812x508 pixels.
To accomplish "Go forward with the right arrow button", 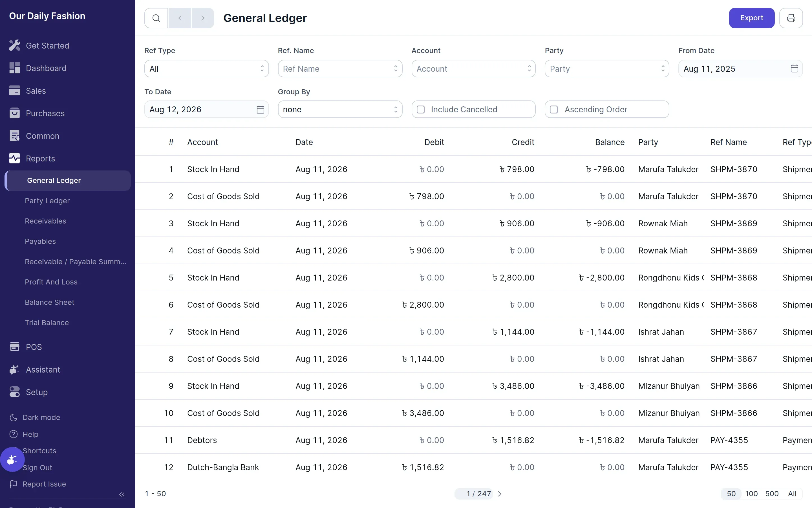I will pyautogui.click(x=203, y=18).
